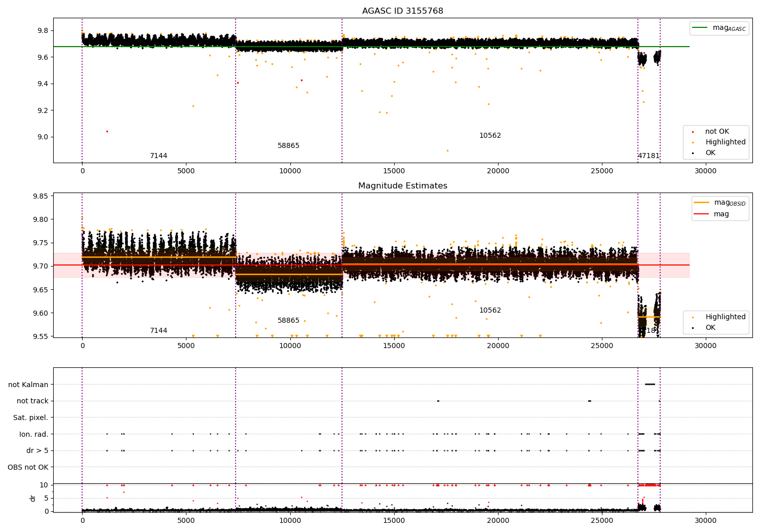Click the '25000' x-axis tick under the middle plot

point(602,346)
